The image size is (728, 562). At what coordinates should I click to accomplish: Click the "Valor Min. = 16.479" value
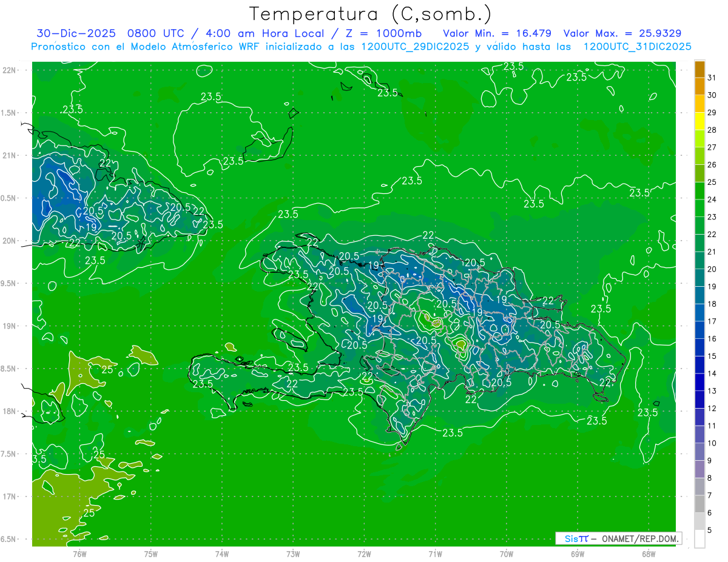coord(497,33)
